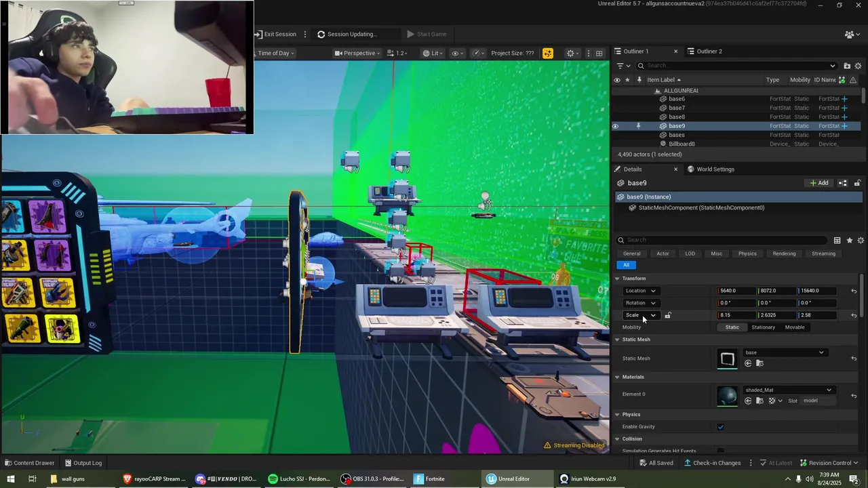
Task: Open the Location type dropdown
Action: (x=641, y=291)
